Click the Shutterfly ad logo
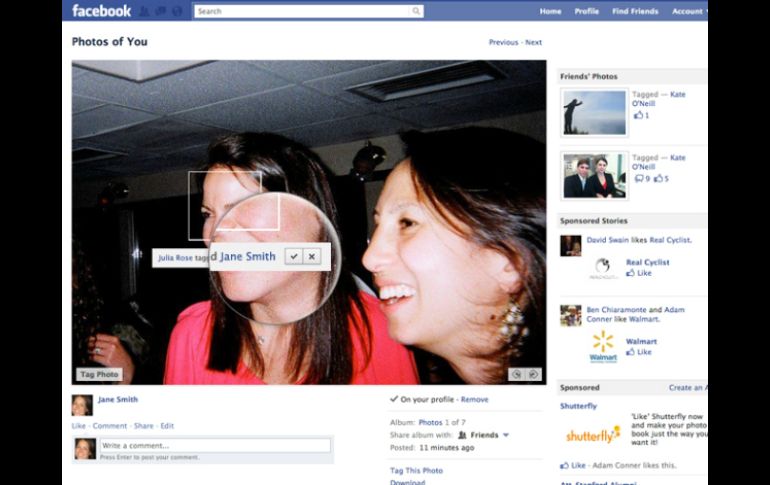 (592, 435)
